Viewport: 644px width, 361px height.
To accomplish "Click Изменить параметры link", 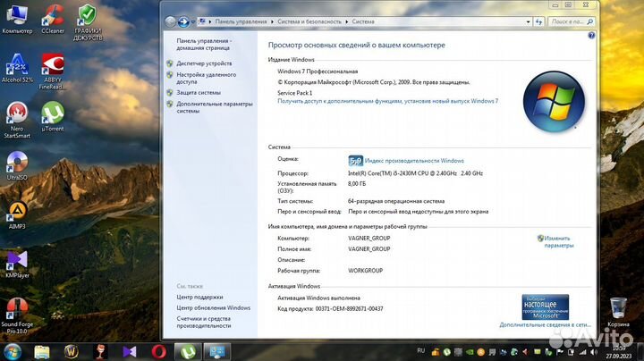I will pyautogui.click(x=558, y=242).
